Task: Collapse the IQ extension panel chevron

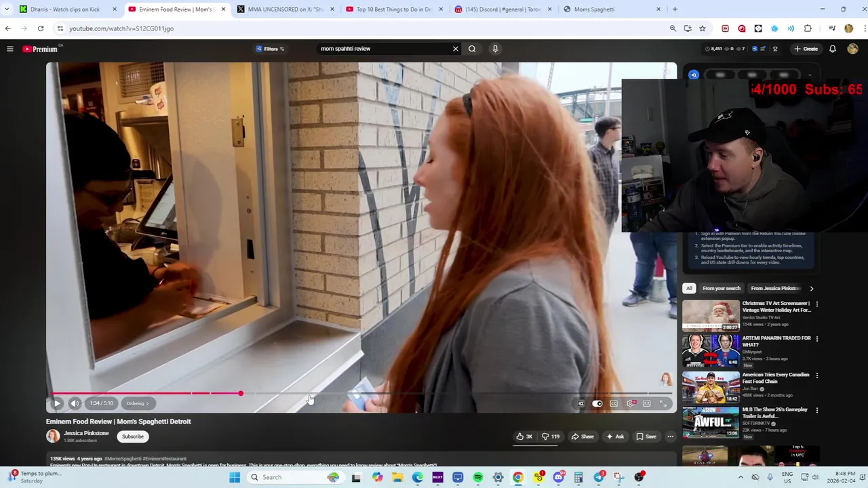Action: [811, 75]
